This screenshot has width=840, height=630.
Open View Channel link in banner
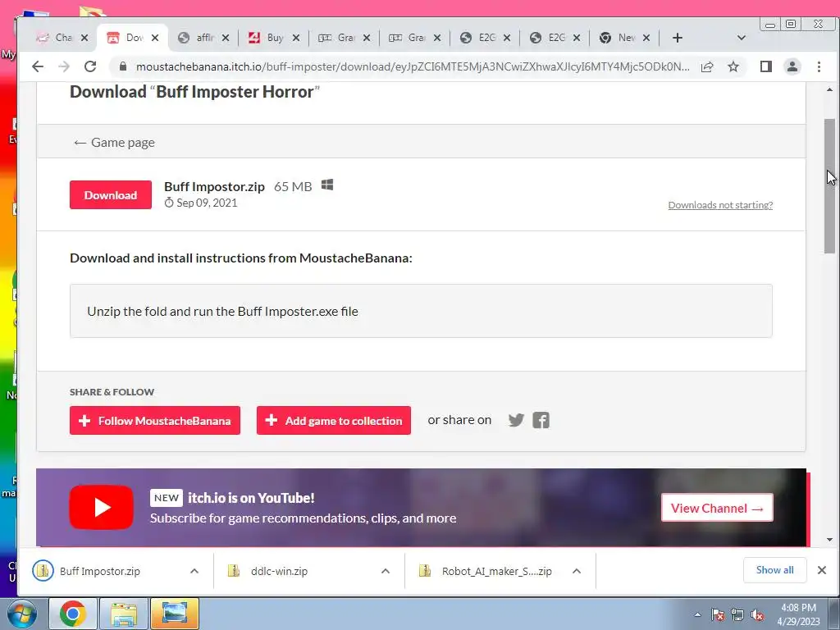coord(717,508)
